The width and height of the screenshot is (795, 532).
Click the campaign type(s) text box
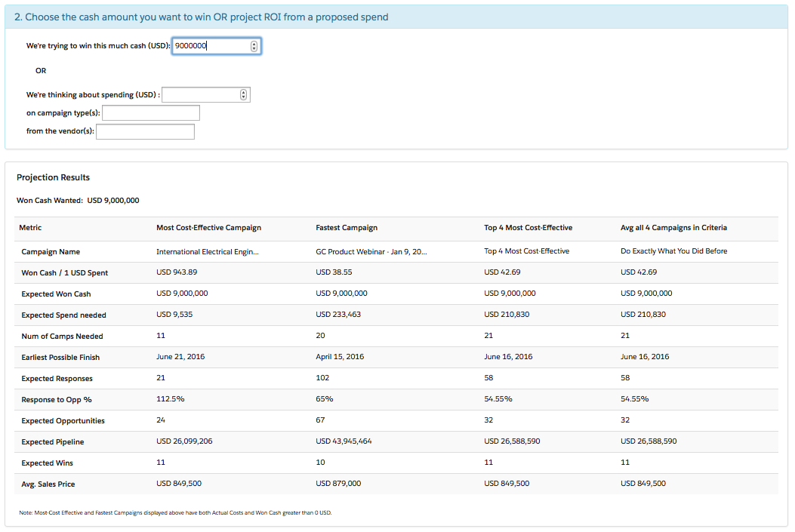point(150,113)
